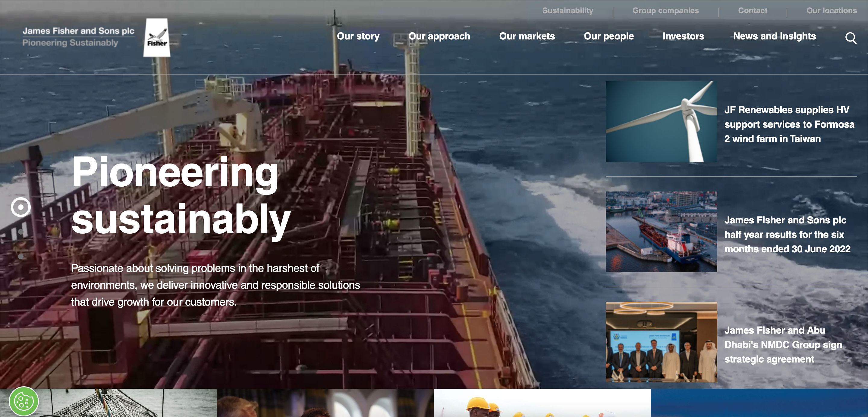Viewport: 868px width, 417px height.
Task: Read the NMDC Group strategic agreement article
Action: (783, 345)
